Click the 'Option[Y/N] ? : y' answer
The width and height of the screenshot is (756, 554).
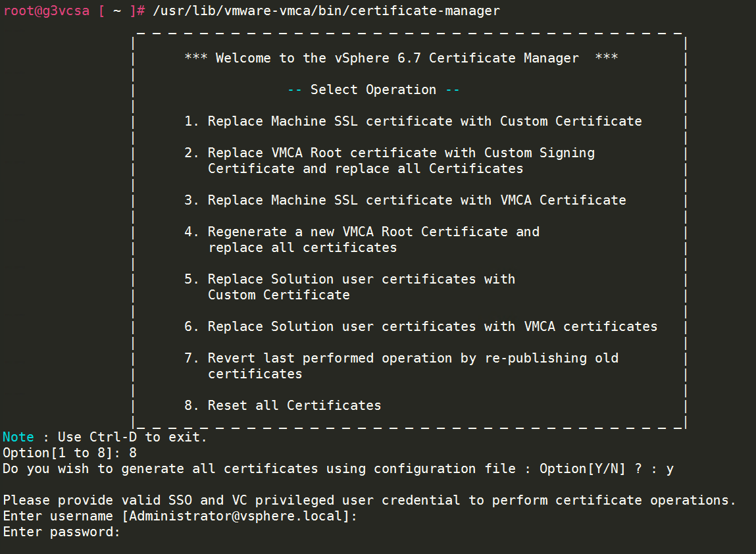pyautogui.click(x=607, y=468)
